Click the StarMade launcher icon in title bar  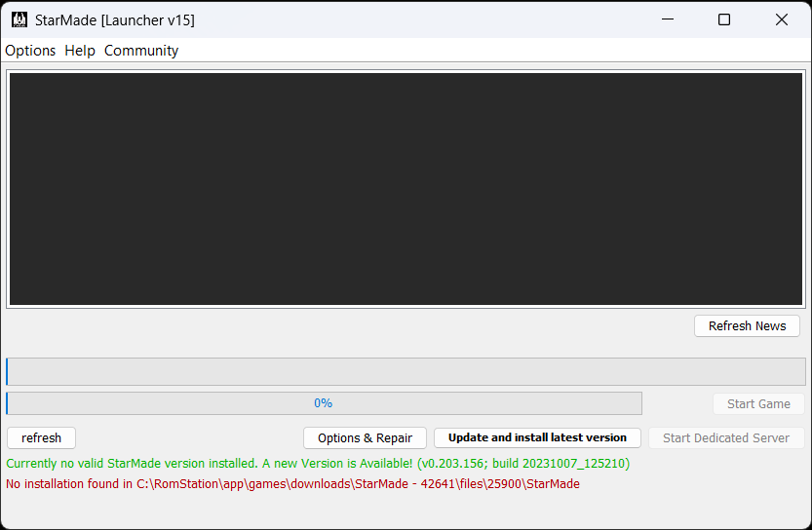coord(19,19)
